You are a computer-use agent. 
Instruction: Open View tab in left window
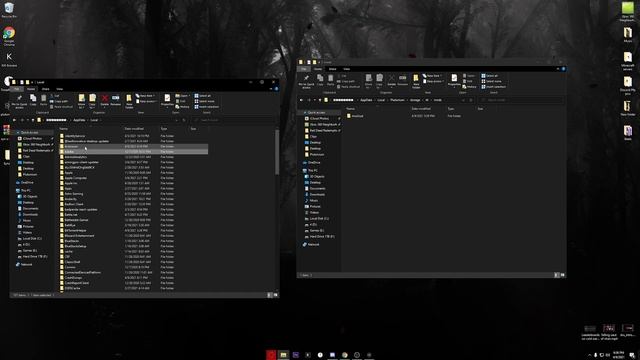(x=60, y=89)
